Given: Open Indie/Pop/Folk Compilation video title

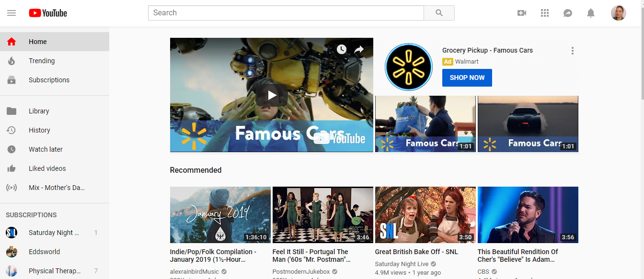Looking at the screenshot, I should [x=213, y=256].
